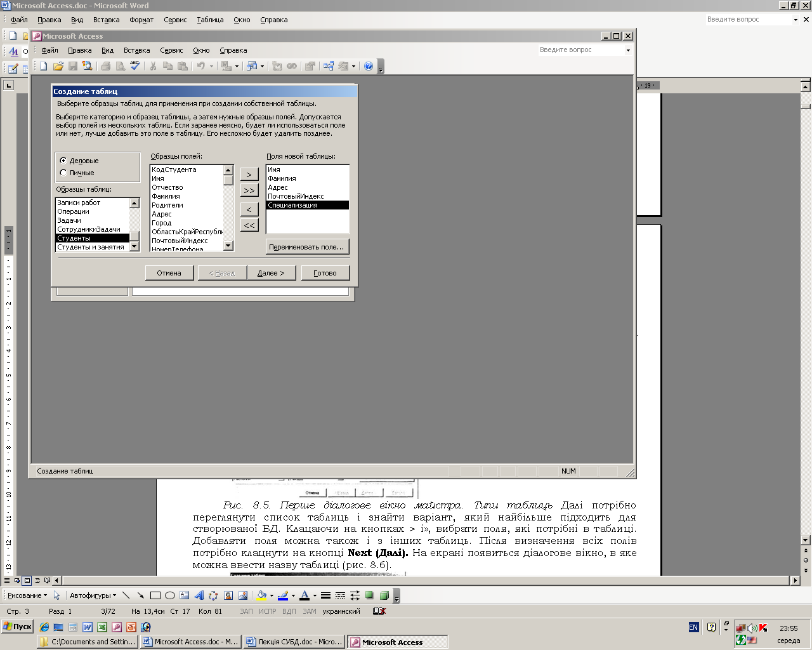Image resolution: width=812 pixels, height=650 pixels.
Task: Click the Отмена button
Action: 169,273
